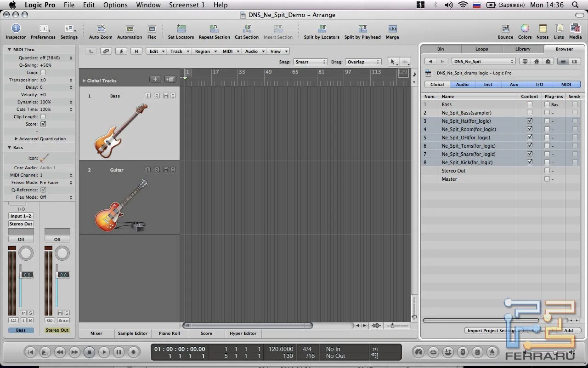
Task: Click the Repeat Section icon
Action: [x=214, y=29]
